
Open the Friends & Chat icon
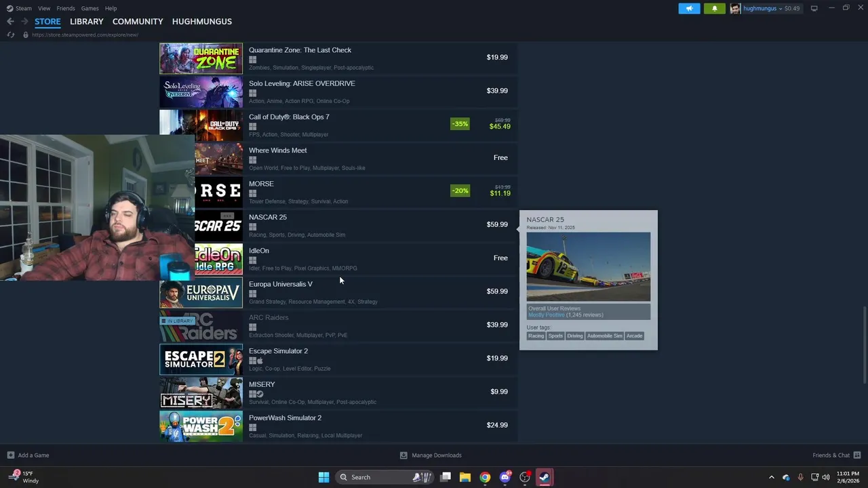857,455
